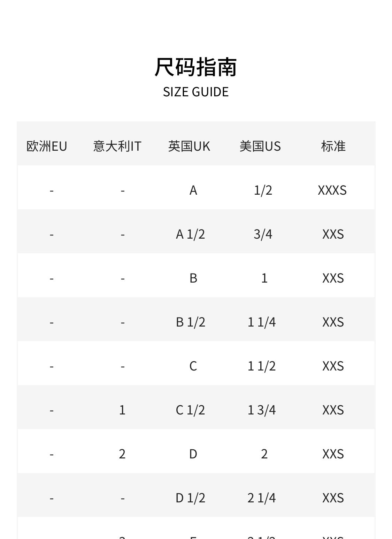Image resolution: width=392 pixels, height=539 pixels.
Task: Select UK size A 1/2 cell
Action: 191,234
